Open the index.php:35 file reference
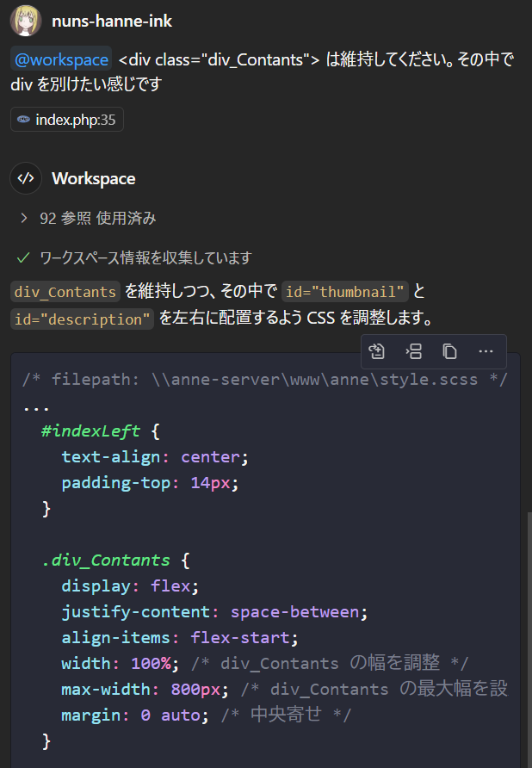The image size is (532, 768). 67,120
